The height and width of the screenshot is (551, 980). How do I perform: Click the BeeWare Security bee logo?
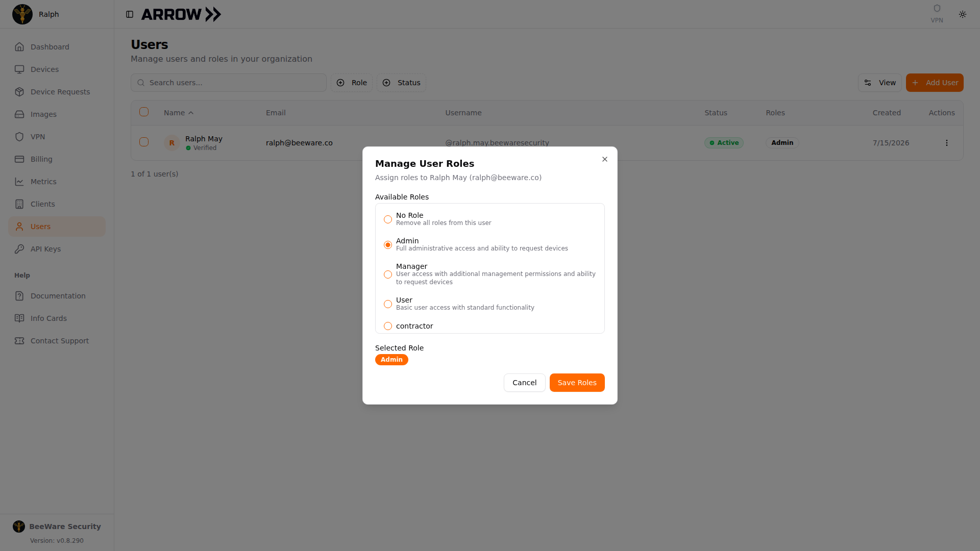[x=19, y=527]
